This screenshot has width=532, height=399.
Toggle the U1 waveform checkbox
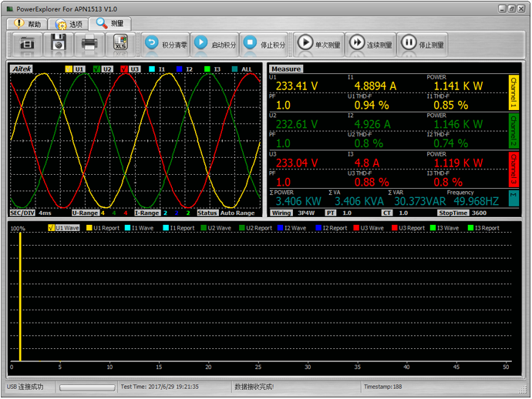69,69
